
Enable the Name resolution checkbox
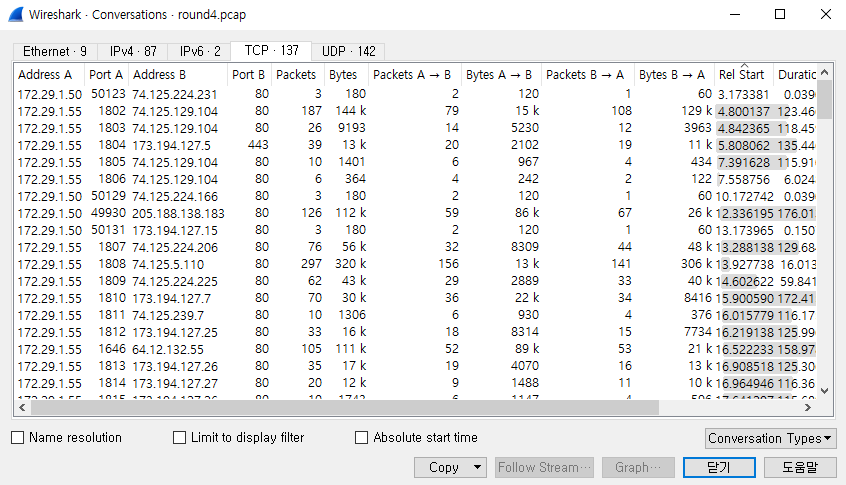(x=18, y=438)
